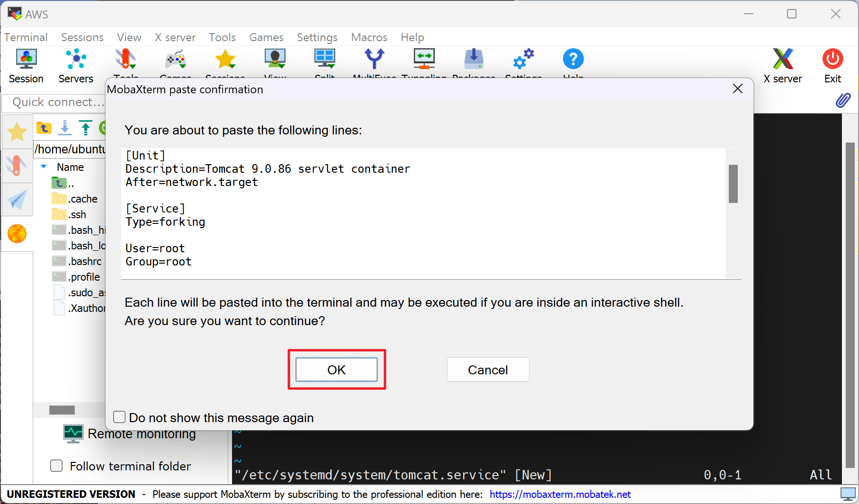
Task: Click Cancel in paste confirmation
Action: tap(488, 370)
